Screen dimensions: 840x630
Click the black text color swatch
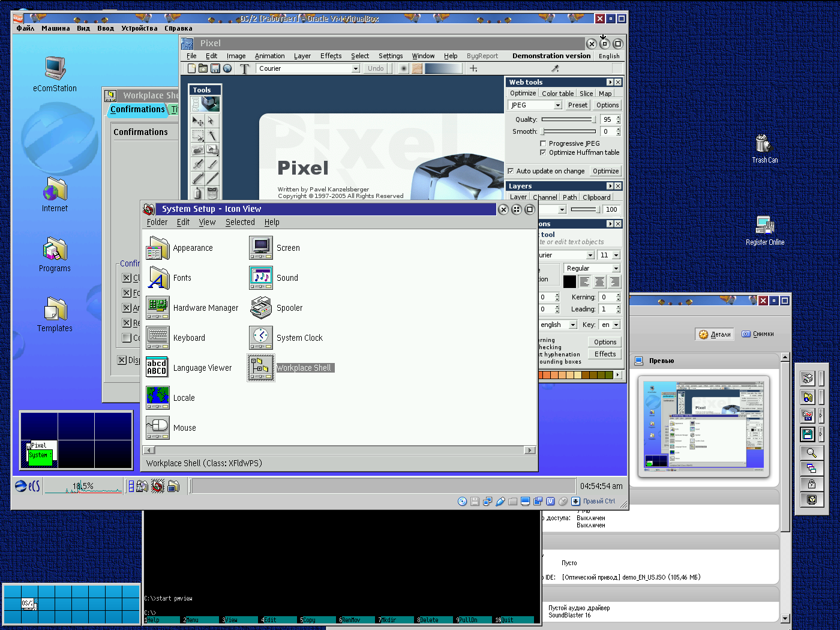pyautogui.click(x=569, y=281)
